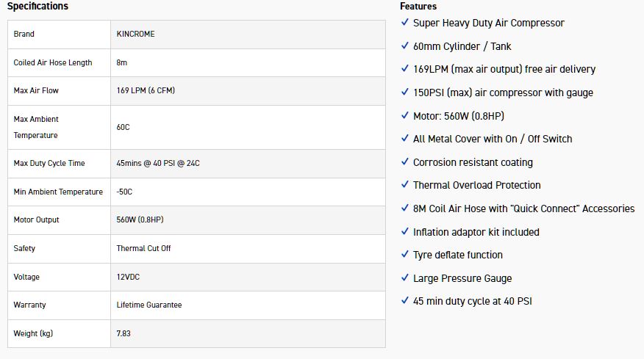The width and height of the screenshot is (644, 359).
Task: Click checkmark beside Tyre deflate function
Action: click(405, 255)
